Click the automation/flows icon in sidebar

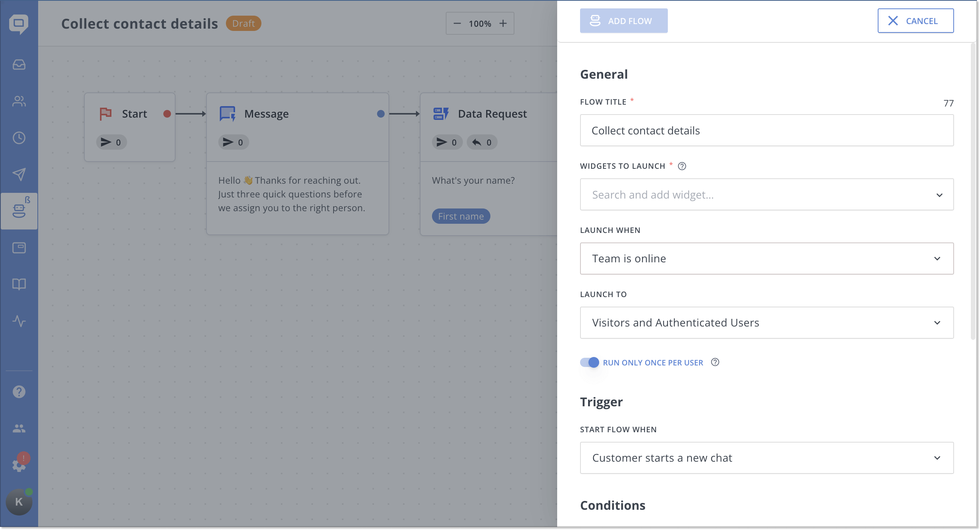[18, 210]
